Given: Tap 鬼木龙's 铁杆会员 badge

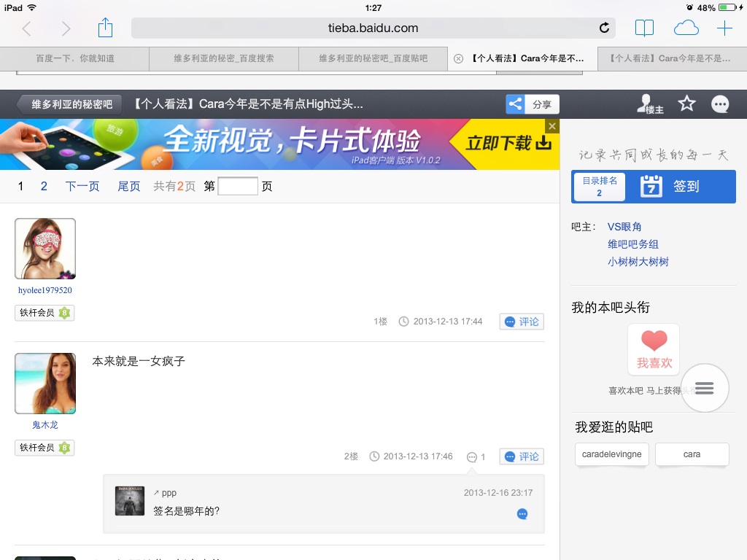Looking at the screenshot, I should click(44, 448).
